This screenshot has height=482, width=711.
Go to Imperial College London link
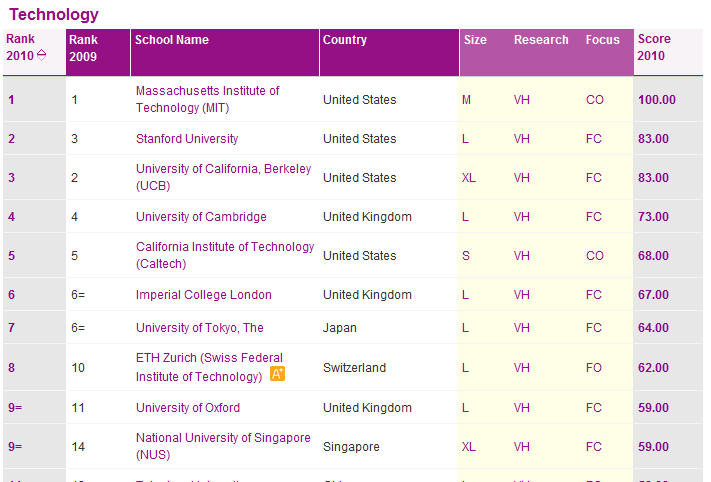pos(204,295)
